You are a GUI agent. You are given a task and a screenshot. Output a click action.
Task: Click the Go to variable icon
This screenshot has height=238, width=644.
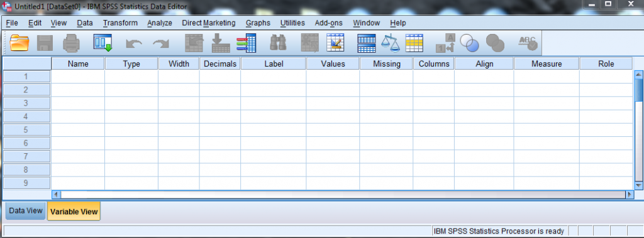point(221,43)
